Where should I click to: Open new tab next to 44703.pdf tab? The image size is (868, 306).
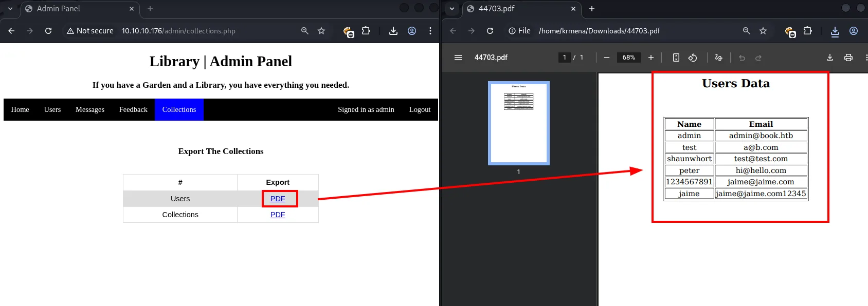[592, 9]
